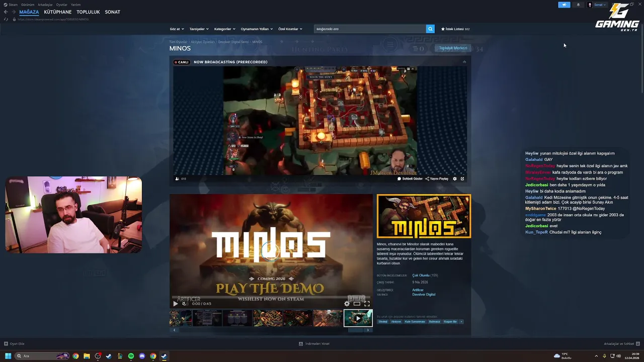
Task: Click the Tüm Oyunlar breadcrumb
Action: pyautogui.click(x=178, y=42)
